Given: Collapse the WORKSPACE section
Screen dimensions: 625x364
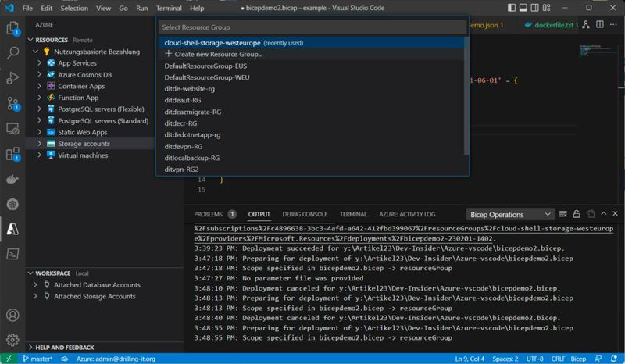Looking at the screenshot, I should click(x=30, y=273).
